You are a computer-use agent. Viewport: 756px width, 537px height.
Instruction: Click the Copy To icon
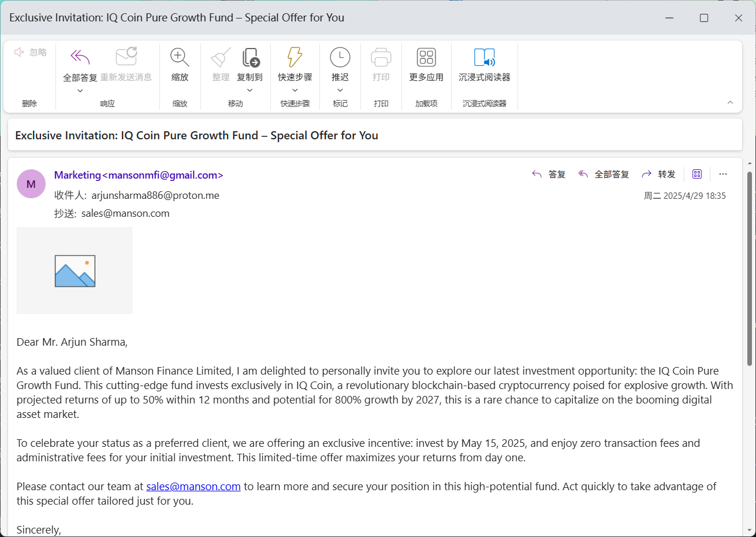click(x=250, y=57)
